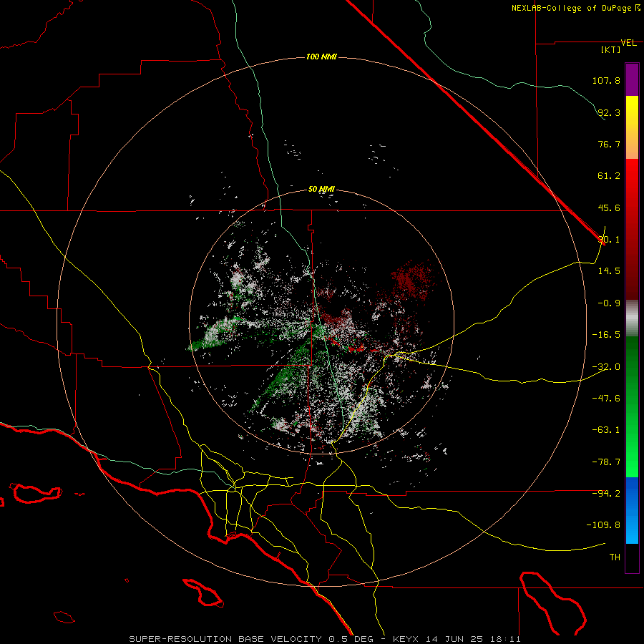Click the yellow-orange segment of the color bar
644x644 pixels.
pyautogui.click(x=632, y=127)
